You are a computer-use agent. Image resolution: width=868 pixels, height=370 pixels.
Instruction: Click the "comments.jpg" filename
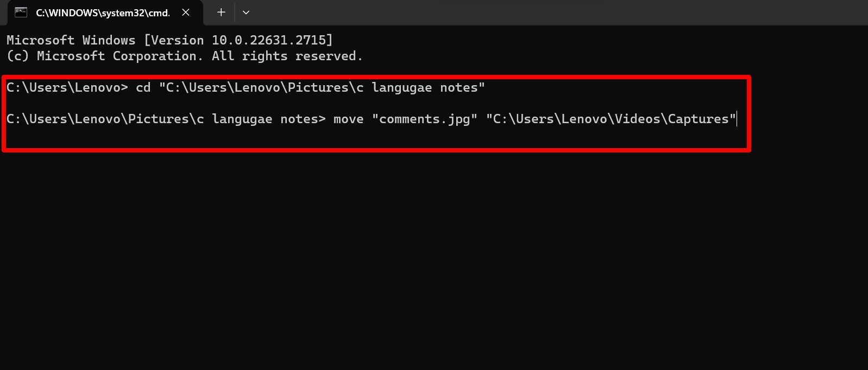coord(424,119)
